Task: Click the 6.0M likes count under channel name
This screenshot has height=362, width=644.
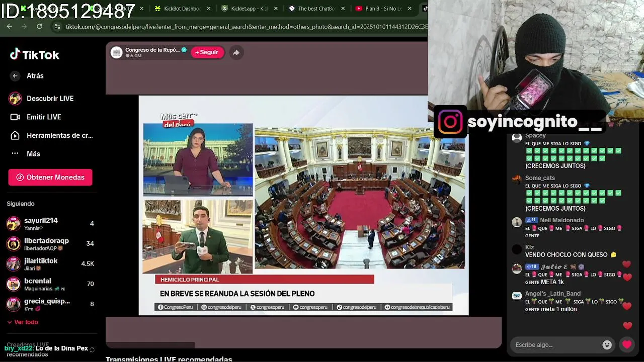Action: [x=134, y=56]
